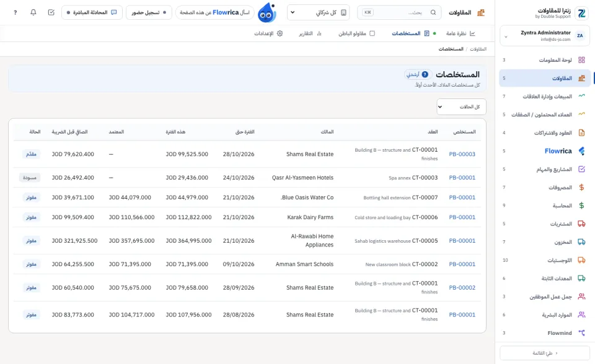
Task: Click the Flowmind nodes icon
Action: point(581,333)
